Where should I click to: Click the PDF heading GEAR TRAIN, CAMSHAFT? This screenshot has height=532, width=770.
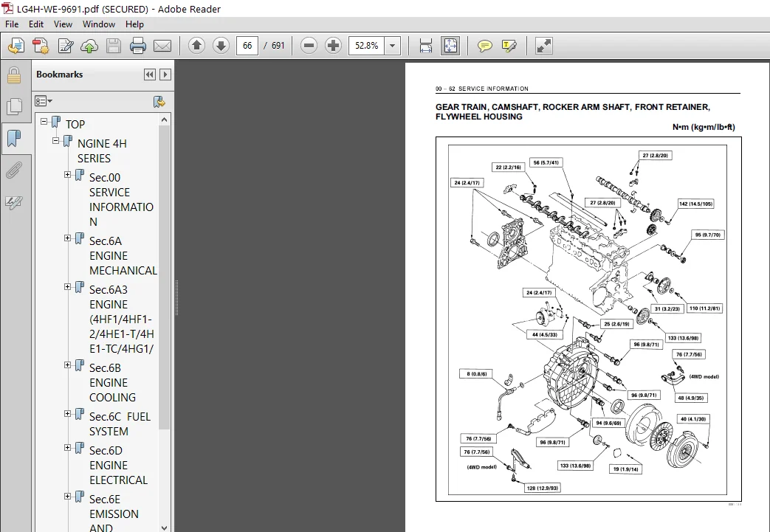tap(573, 112)
